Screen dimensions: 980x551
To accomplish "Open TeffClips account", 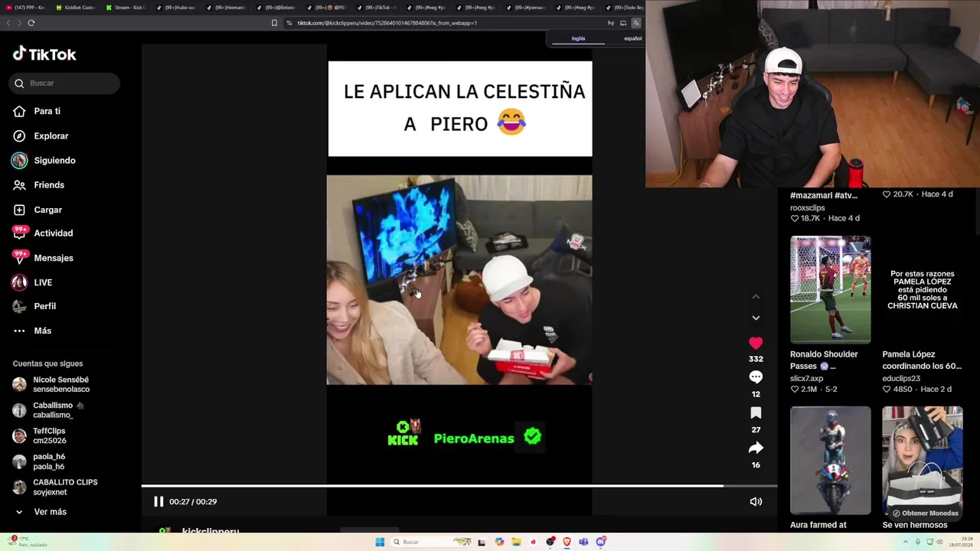I will tap(40, 435).
